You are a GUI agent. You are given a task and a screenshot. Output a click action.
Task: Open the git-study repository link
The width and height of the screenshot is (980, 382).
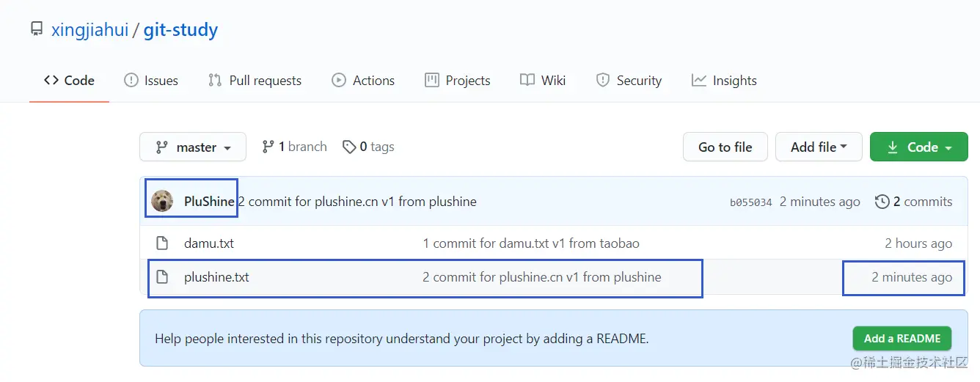click(180, 30)
